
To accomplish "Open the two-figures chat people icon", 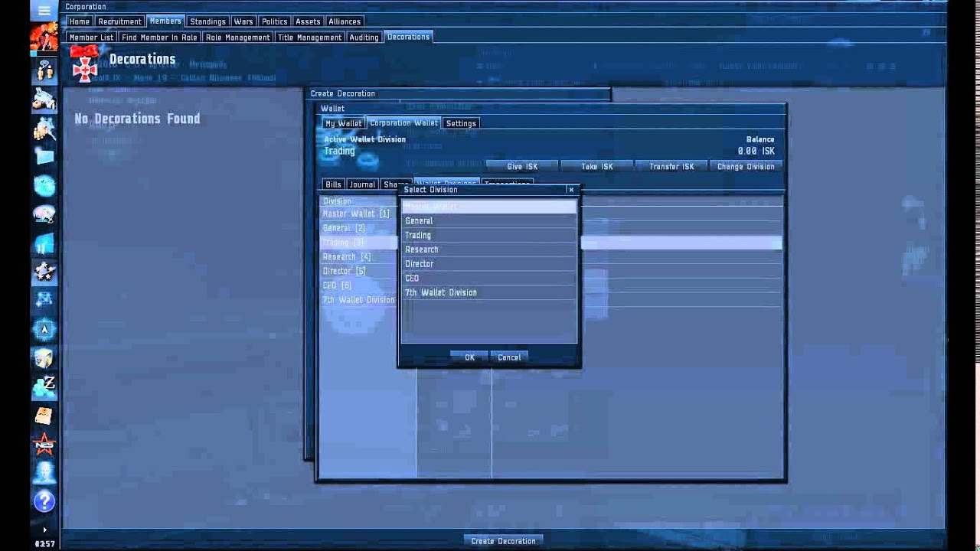I will point(44,70).
